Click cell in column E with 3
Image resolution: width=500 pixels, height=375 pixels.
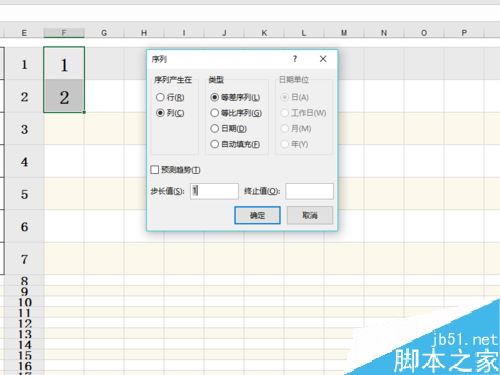pyautogui.click(x=24, y=129)
